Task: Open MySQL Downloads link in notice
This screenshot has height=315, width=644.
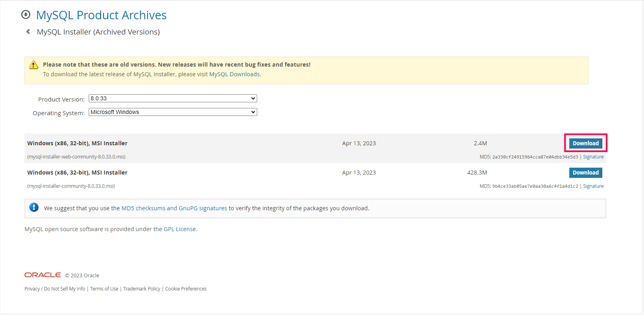Action: pyautogui.click(x=234, y=74)
